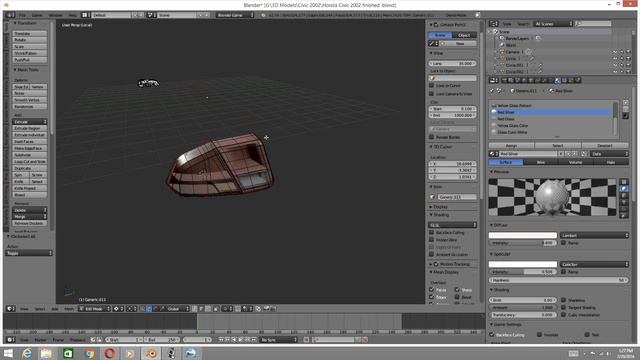Open the CookTorr specular shader dropdown
Screen dimensions: 640x360
click(594, 264)
